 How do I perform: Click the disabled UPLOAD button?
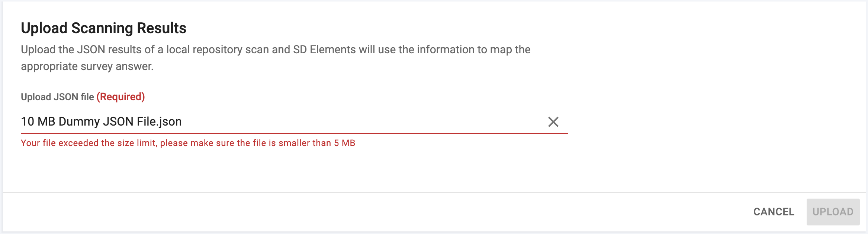tap(833, 212)
